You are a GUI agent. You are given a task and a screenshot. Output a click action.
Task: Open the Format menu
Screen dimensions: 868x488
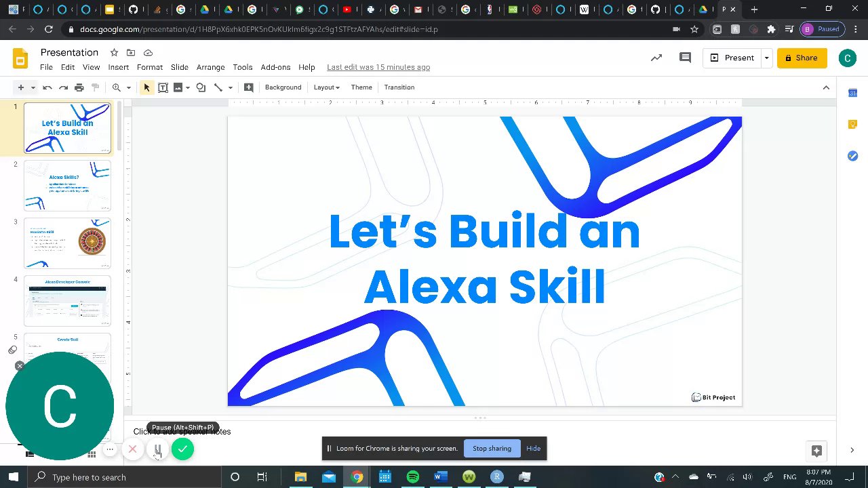150,67
